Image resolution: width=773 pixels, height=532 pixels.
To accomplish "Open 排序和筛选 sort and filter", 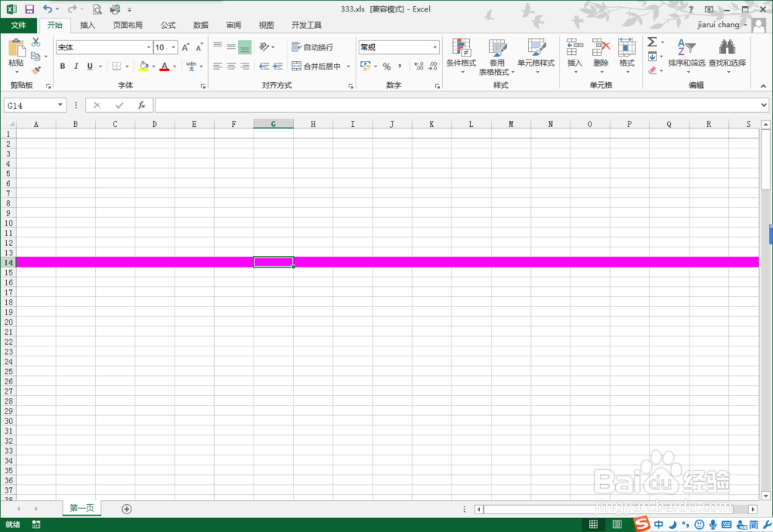I will 686,56.
